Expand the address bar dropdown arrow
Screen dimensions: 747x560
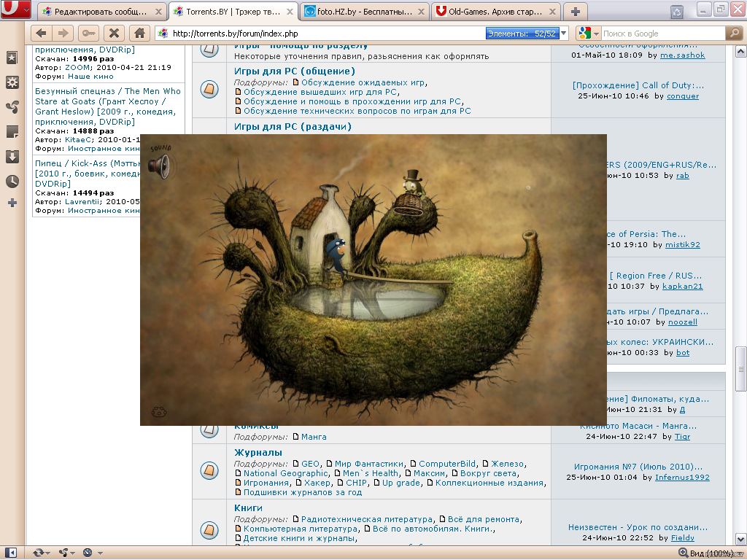pos(564,34)
